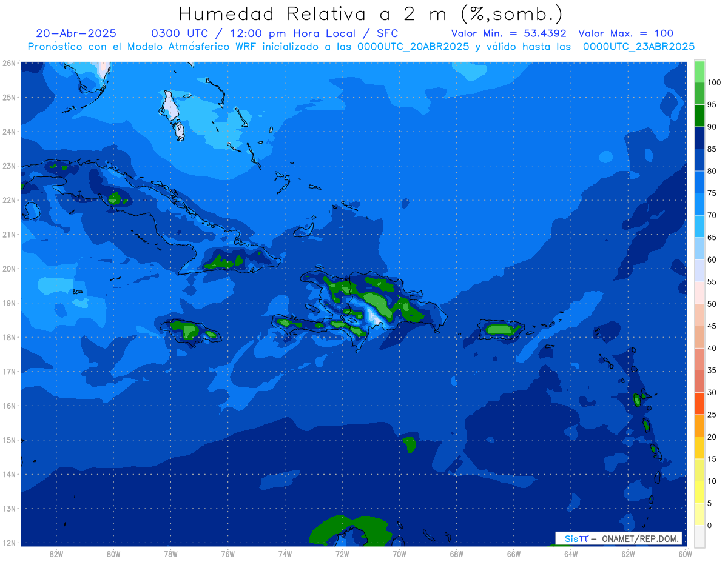This screenshot has width=728, height=562.
Task: Click the legend scale label '45'
Action: tap(712, 326)
